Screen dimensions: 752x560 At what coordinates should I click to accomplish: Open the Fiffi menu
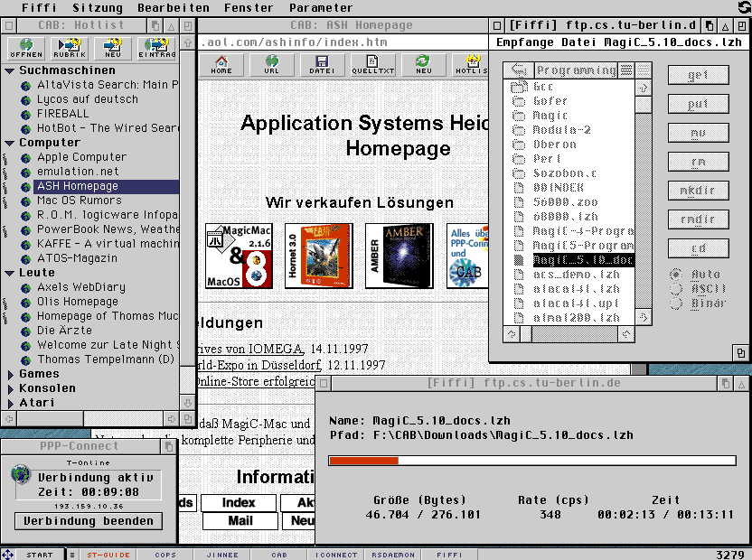point(39,7)
